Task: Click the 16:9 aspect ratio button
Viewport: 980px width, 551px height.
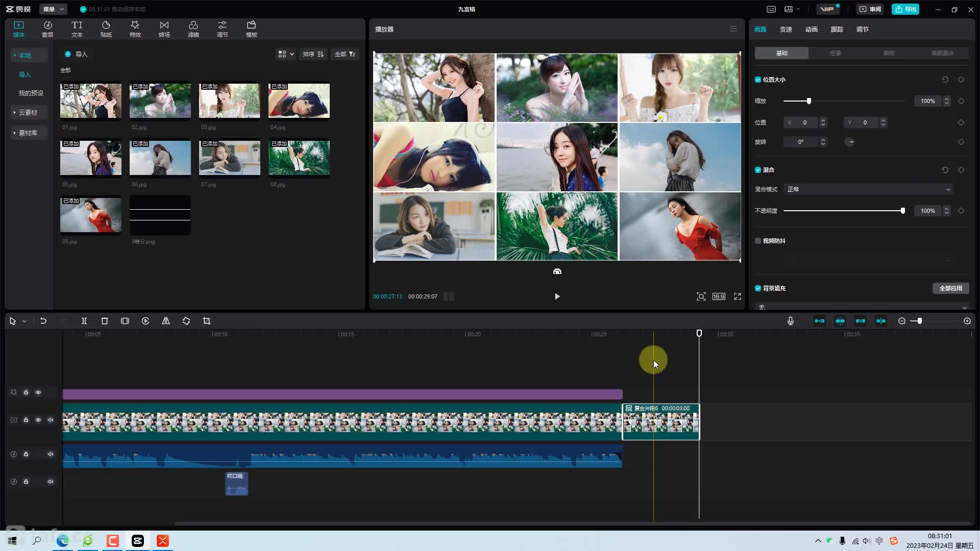Action: (719, 296)
